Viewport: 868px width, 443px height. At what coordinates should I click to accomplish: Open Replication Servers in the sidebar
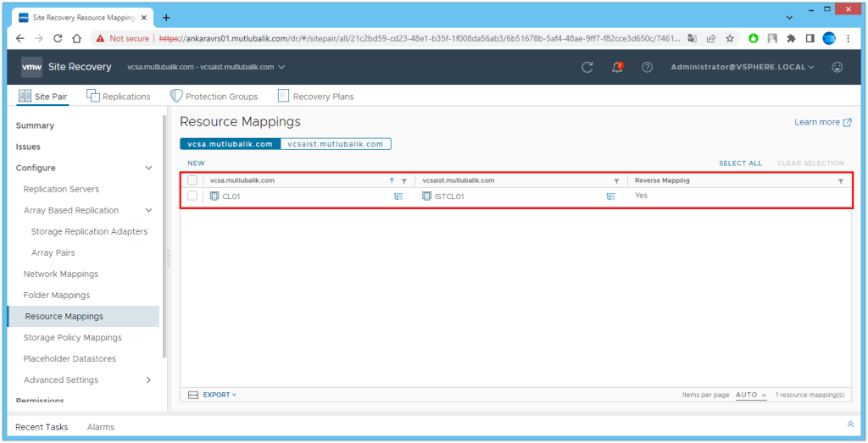(61, 189)
